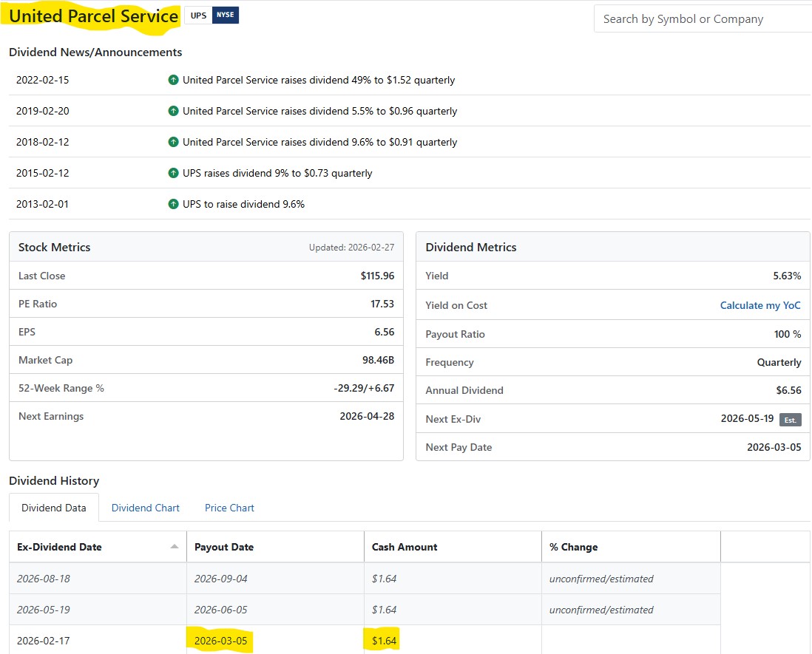Viewport: 812px width, 654px height.
Task: Sort table by Payout Date header
Action: 224,547
